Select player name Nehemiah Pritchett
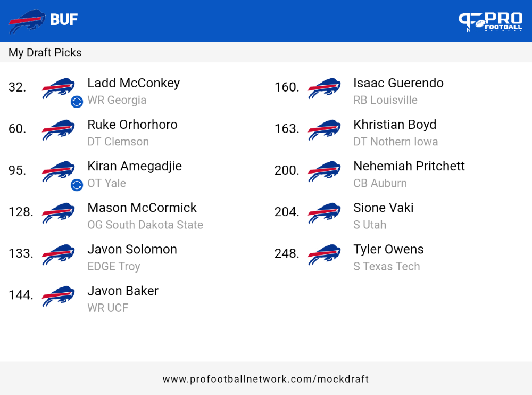The image size is (532, 395). [409, 166]
